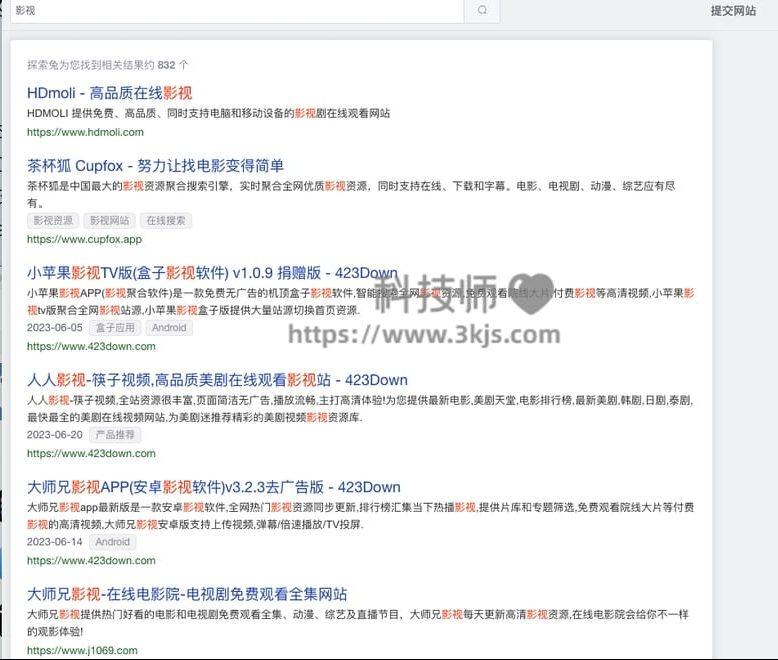
Task: Visit https://www.cupfox.app URL
Action: 84,239
